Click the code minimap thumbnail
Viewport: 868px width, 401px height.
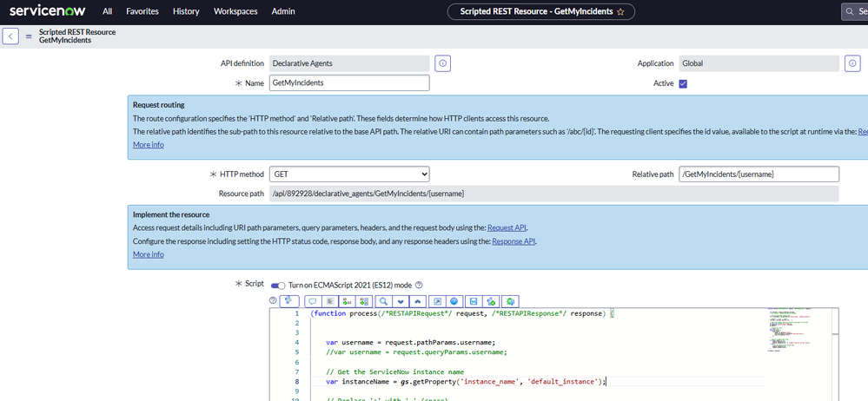790,329
